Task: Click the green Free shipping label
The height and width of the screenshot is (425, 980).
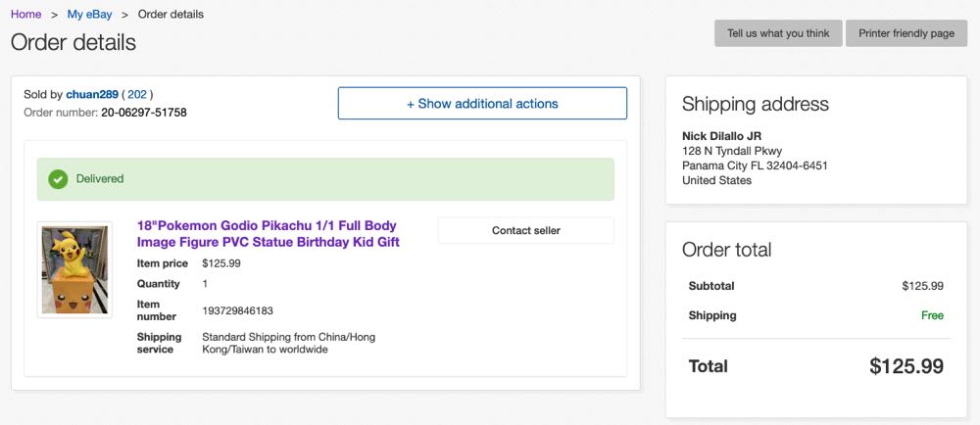Action: point(932,315)
